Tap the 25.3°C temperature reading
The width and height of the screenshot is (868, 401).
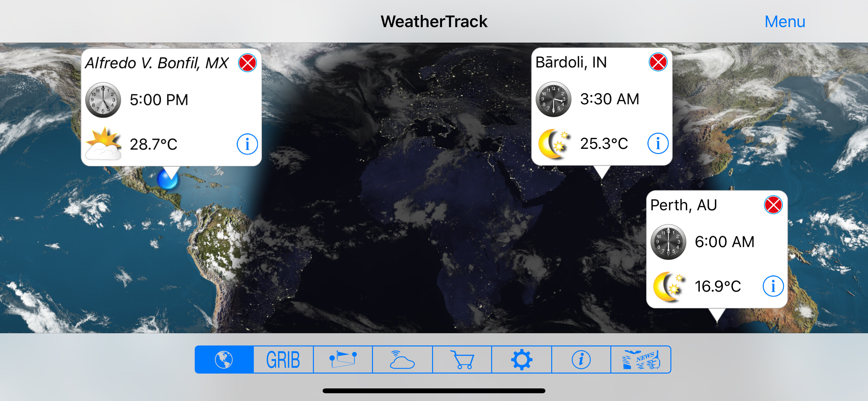point(604,144)
